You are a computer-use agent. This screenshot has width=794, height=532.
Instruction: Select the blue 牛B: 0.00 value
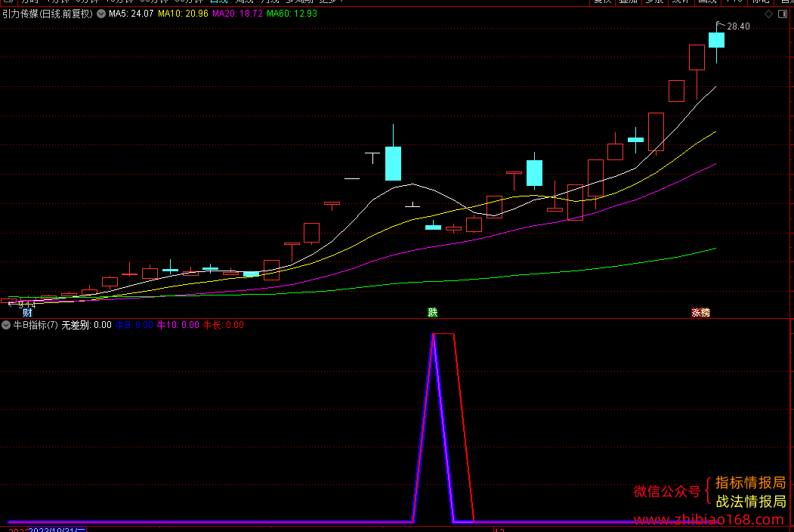[x=134, y=325]
